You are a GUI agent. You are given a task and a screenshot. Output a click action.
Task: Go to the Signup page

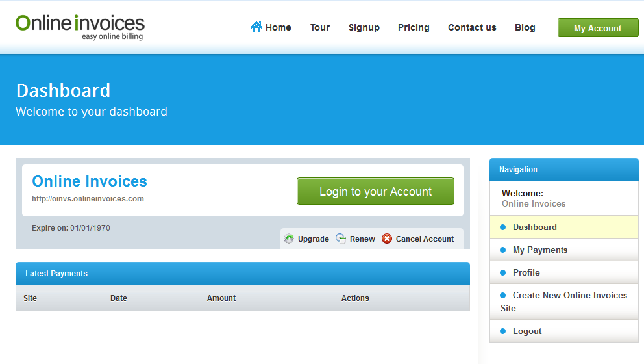tap(364, 27)
